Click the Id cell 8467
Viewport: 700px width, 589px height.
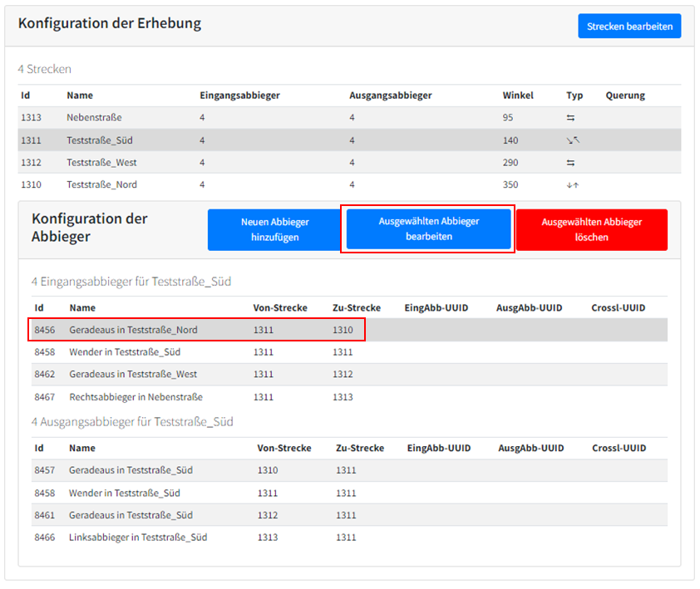click(45, 397)
